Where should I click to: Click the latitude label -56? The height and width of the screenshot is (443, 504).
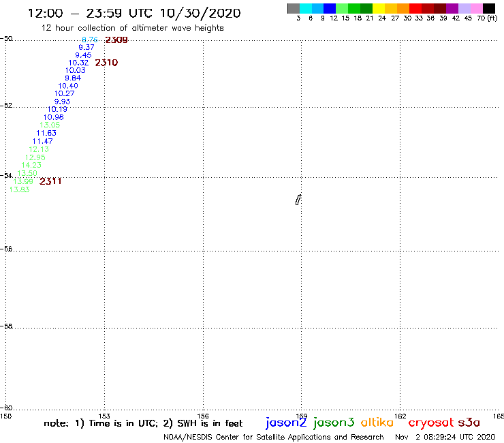pos(6,249)
